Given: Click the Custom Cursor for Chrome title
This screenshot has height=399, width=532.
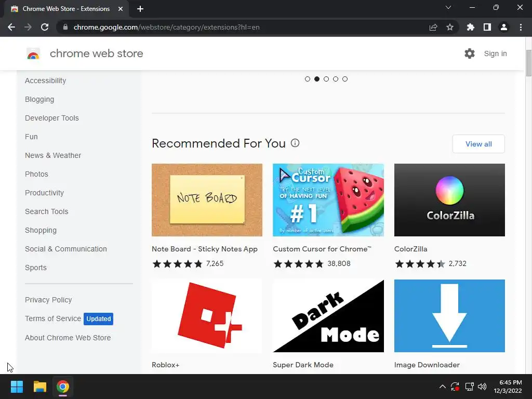Looking at the screenshot, I should tap(322, 249).
